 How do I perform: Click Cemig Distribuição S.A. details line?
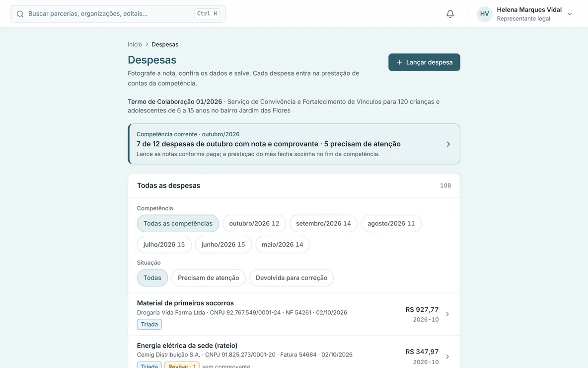(244, 355)
